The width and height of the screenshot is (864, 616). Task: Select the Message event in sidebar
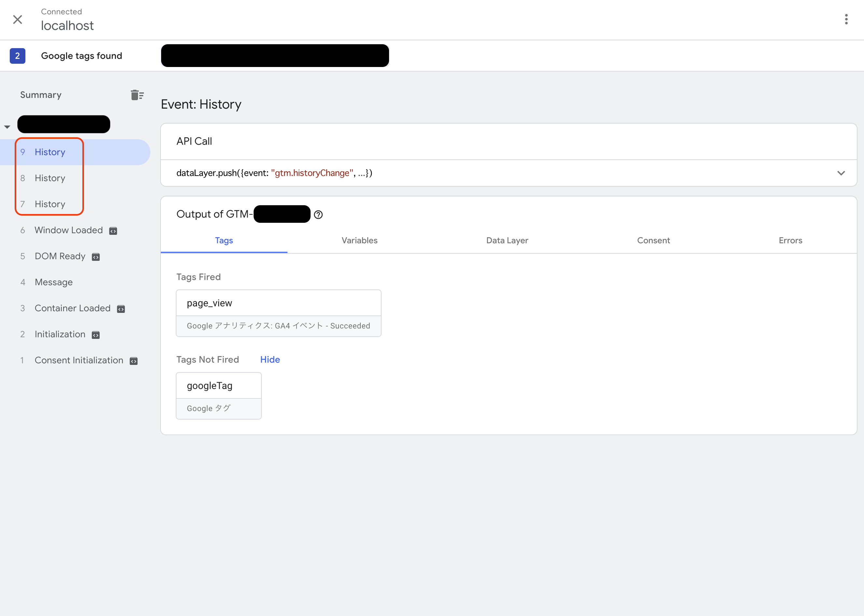pos(53,282)
